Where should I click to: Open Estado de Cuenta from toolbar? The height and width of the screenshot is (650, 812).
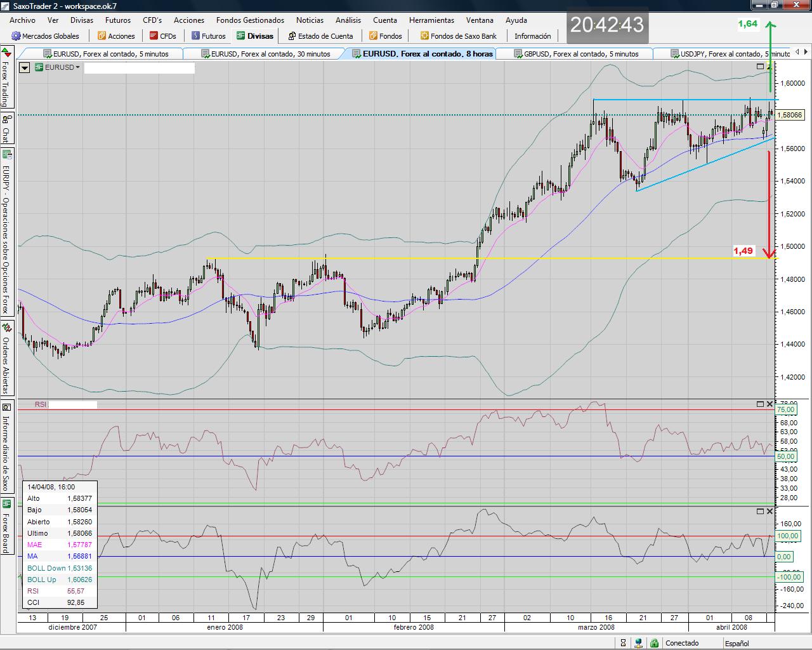coord(320,36)
